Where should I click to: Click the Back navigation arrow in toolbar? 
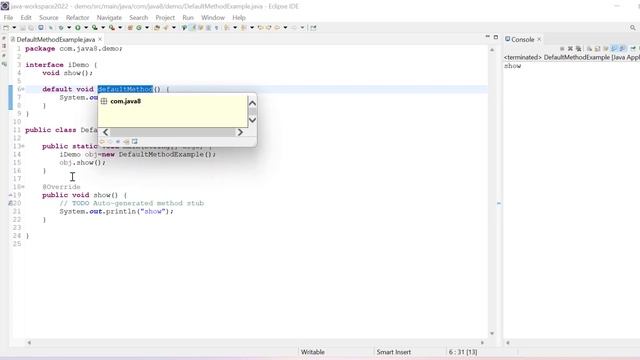277,28
